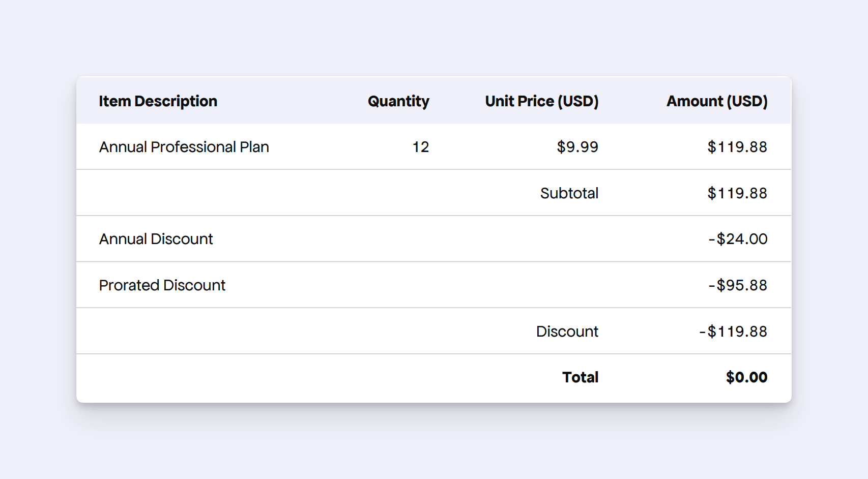Screen dimensions: 868x479
Task: Click the $9.99 unit price
Action: tap(577, 147)
